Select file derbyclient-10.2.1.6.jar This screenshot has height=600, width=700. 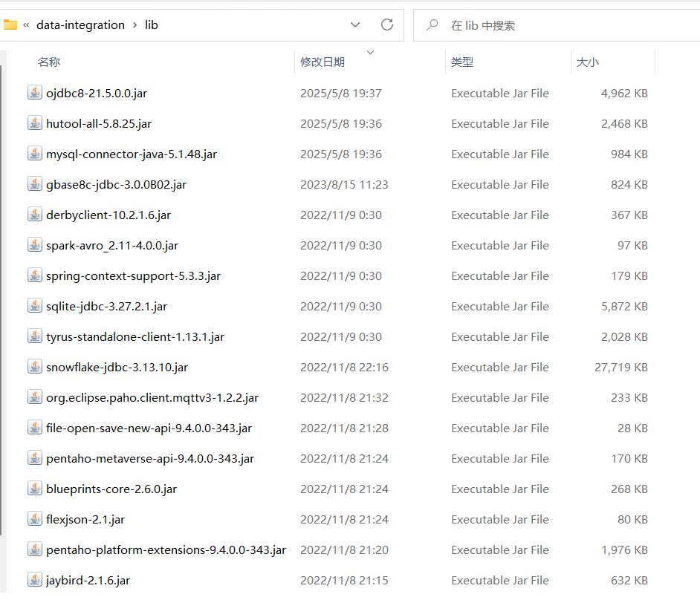pyautogui.click(x=108, y=215)
